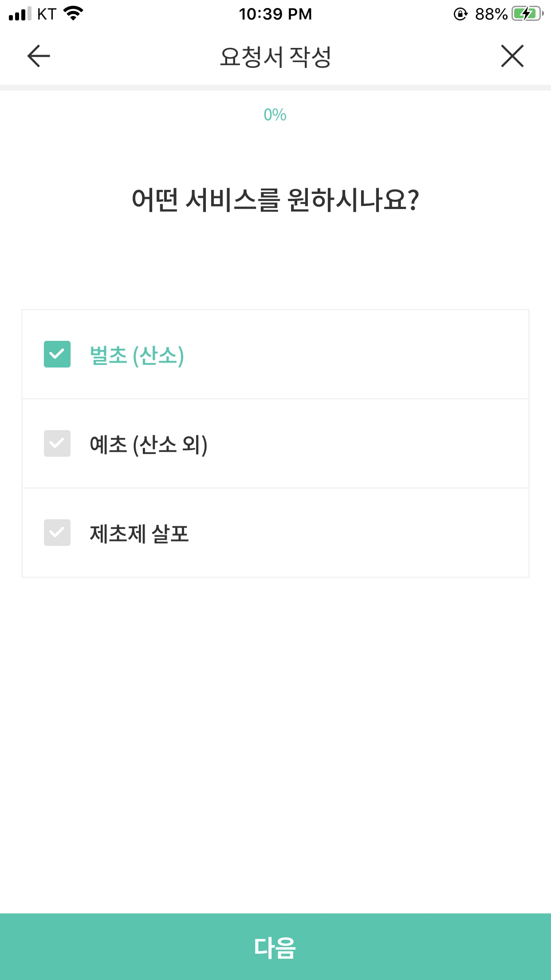Click the progress bar below the header
The width and height of the screenshot is (551, 980).
click(x=275, y=87)
